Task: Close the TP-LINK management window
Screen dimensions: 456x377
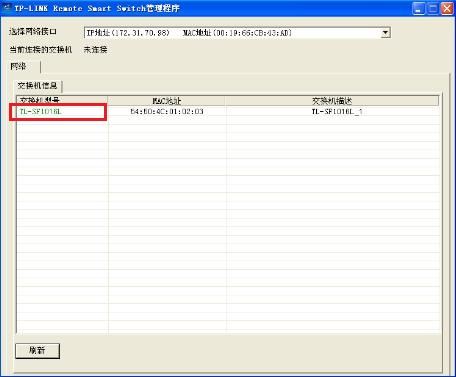Action: pyautogui.click(x=447, y=8)
